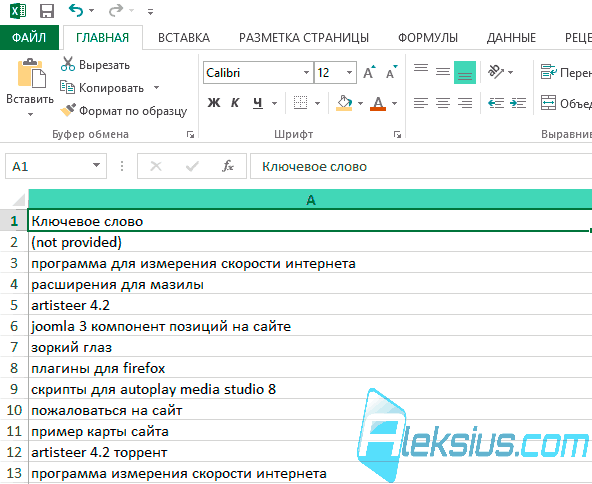Click the confirm checkmark formula icon
The width and height of the screenshot is (592, 484).
pyautogui.click(x=192, y=166)
